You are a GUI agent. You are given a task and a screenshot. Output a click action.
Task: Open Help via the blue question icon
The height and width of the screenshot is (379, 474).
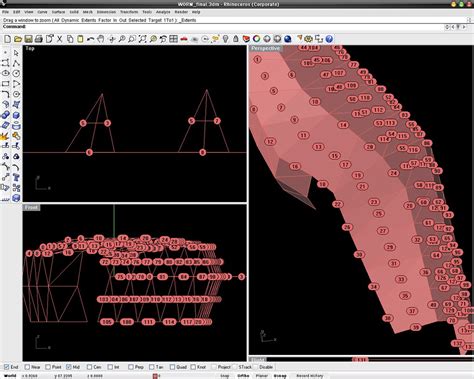pyautogui.click(x=329, y=39)
